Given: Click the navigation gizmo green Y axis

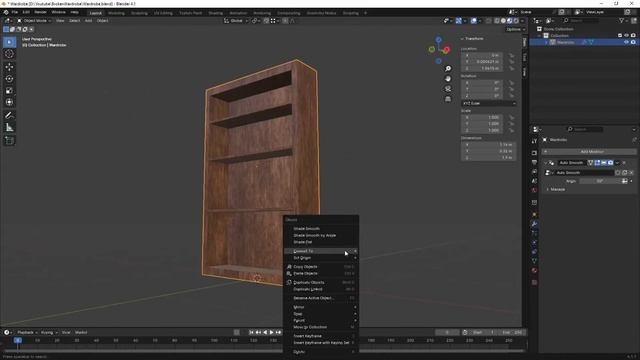Looking at the screenshot, I should tap(431, 49).
